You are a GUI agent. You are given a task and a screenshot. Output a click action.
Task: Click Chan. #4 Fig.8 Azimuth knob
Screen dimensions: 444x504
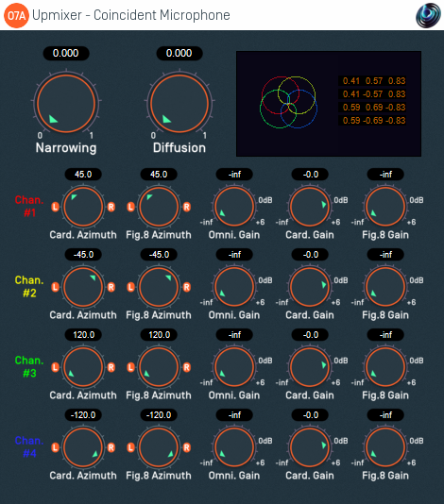(159, 447)
